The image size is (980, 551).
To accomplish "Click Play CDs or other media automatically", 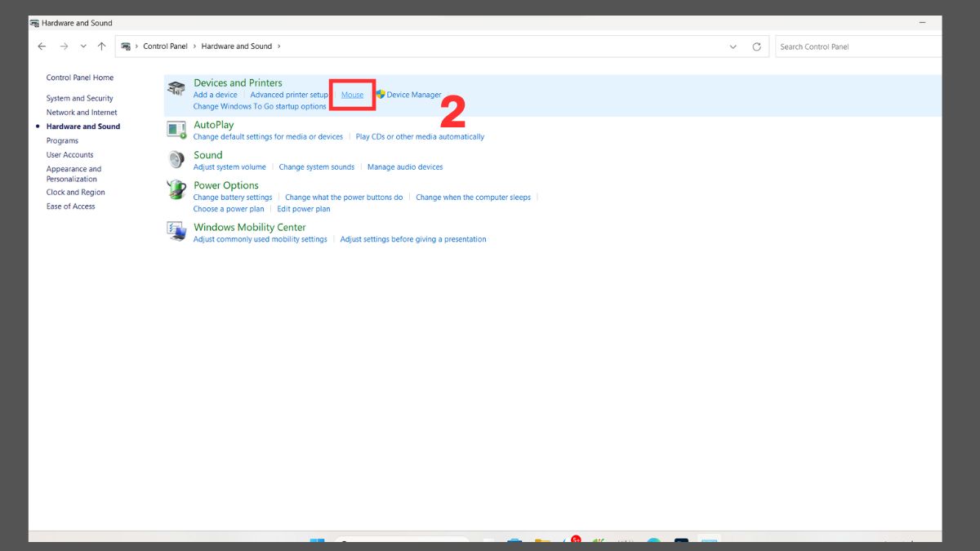I will coord(420,137).
